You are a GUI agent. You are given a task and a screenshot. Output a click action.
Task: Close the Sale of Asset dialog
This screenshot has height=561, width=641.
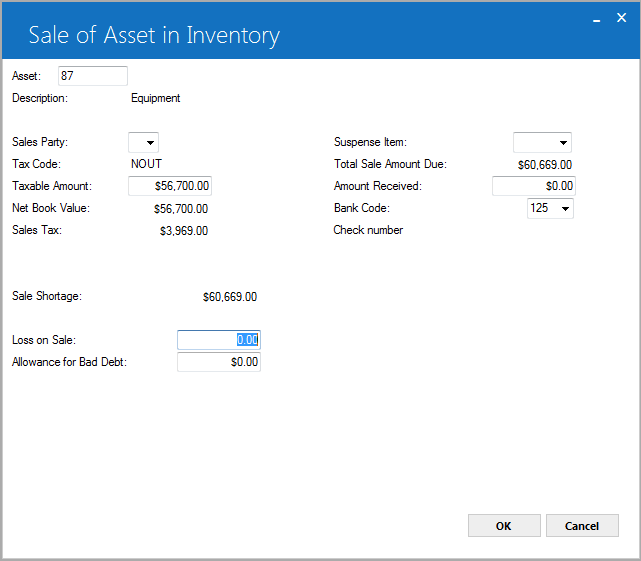pos(621,18)
